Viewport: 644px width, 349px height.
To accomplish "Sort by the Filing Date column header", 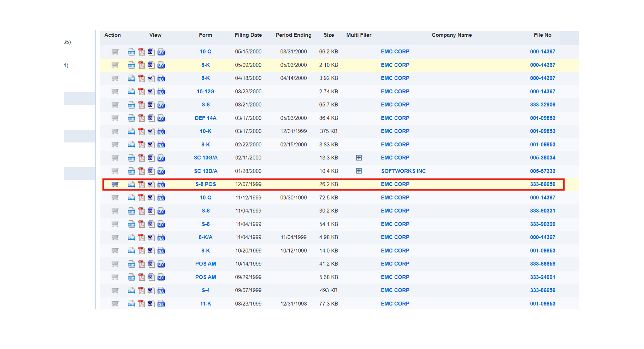I will (x=248, y=35).
